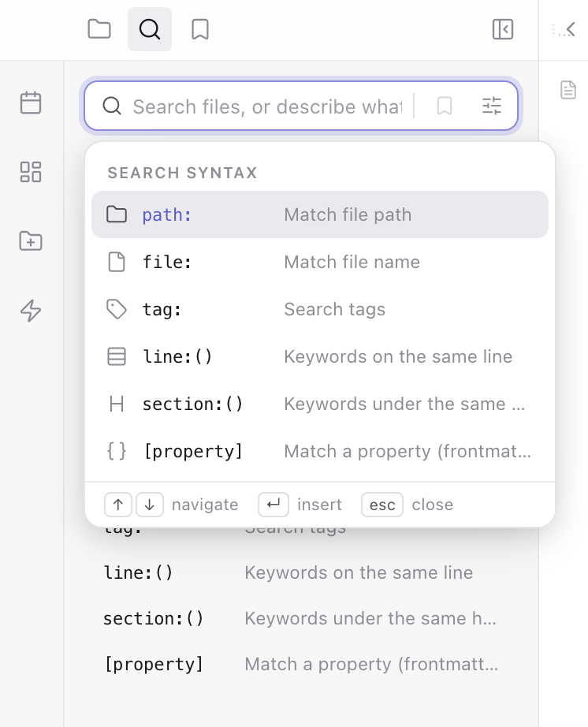Insert the file: search operator
This screenshot has width=588, height=727.
(320, 262)
